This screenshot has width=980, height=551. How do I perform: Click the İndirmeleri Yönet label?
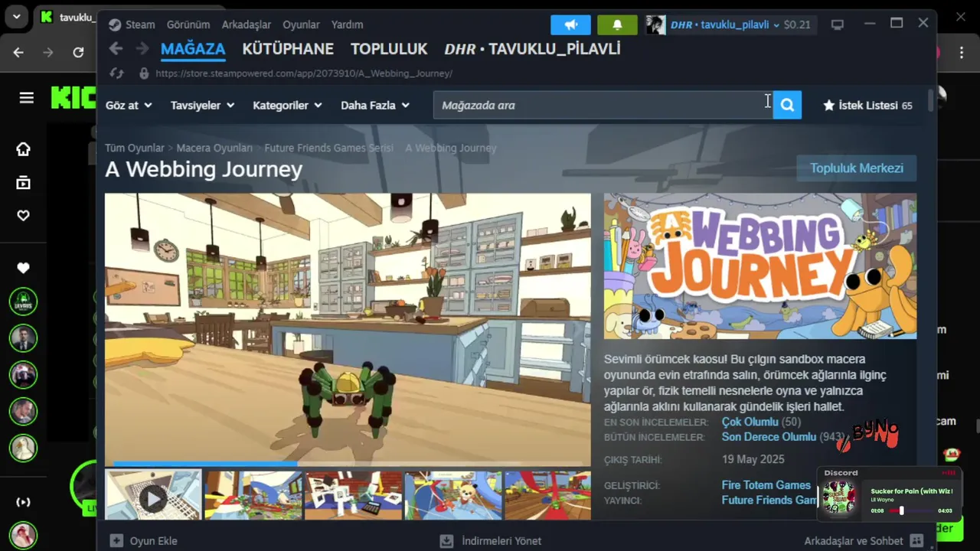point(501,541)
